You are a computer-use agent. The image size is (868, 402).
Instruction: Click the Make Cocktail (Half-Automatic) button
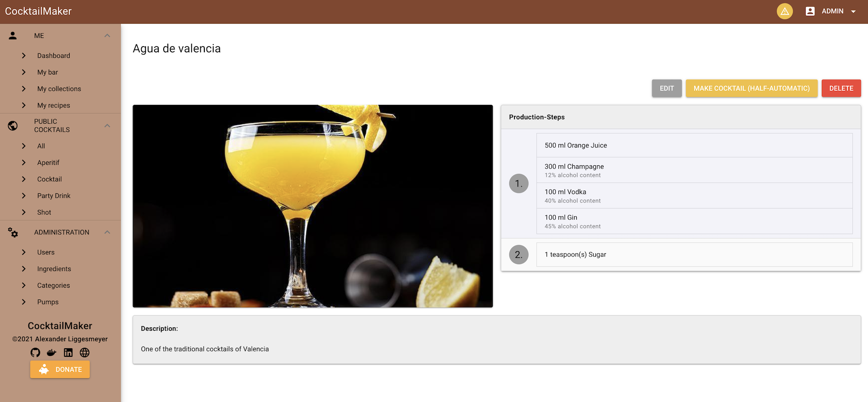point(751,89)
